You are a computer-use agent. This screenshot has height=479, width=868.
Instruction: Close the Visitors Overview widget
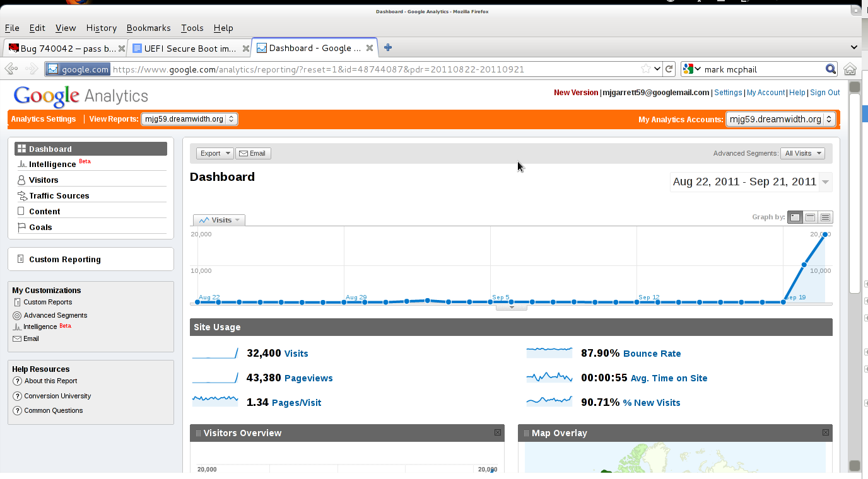point(498,432)
